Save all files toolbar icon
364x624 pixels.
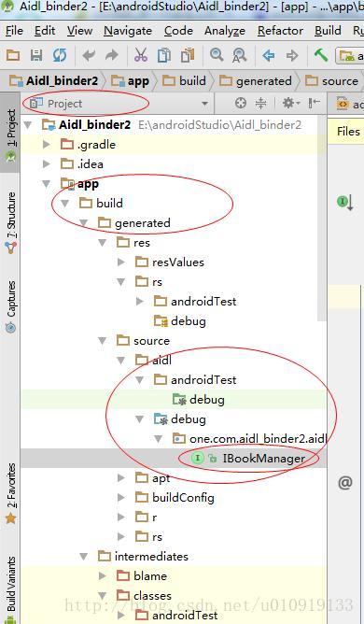(x=36, y=55)
